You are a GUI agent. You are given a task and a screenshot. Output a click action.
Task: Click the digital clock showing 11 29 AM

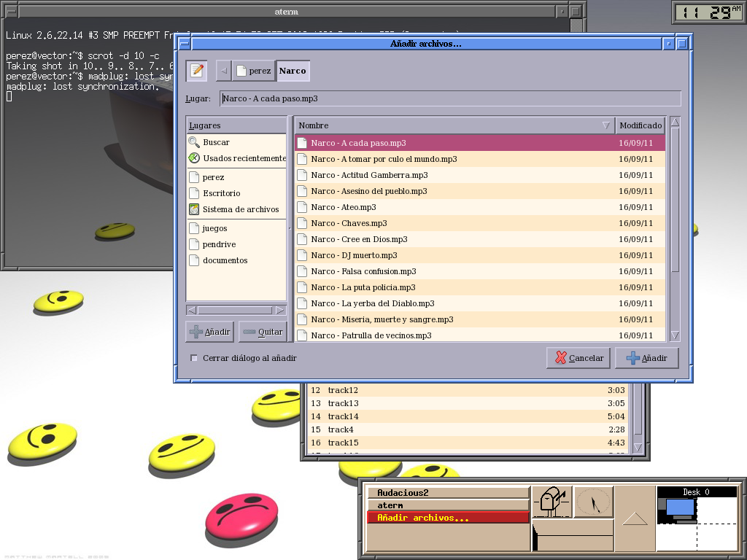[x=708, y=13]
